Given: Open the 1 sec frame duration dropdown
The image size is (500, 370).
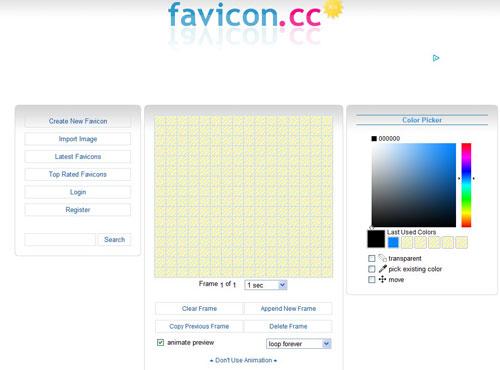Looking at the screenshot, I should (x=266, y=285).
